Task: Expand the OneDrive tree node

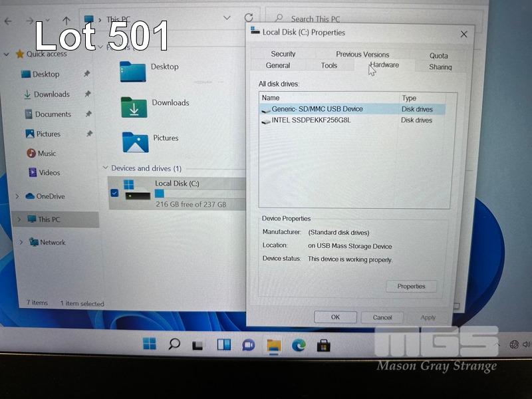Action: [17, 197]
